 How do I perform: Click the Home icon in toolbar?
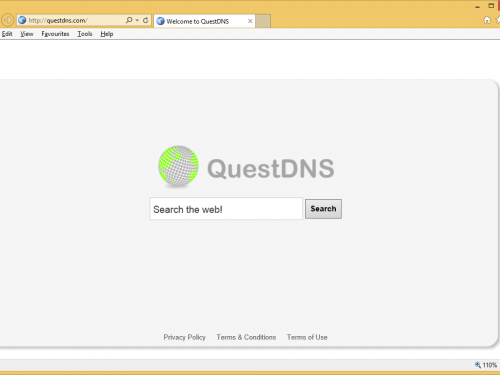pos(487,20)
